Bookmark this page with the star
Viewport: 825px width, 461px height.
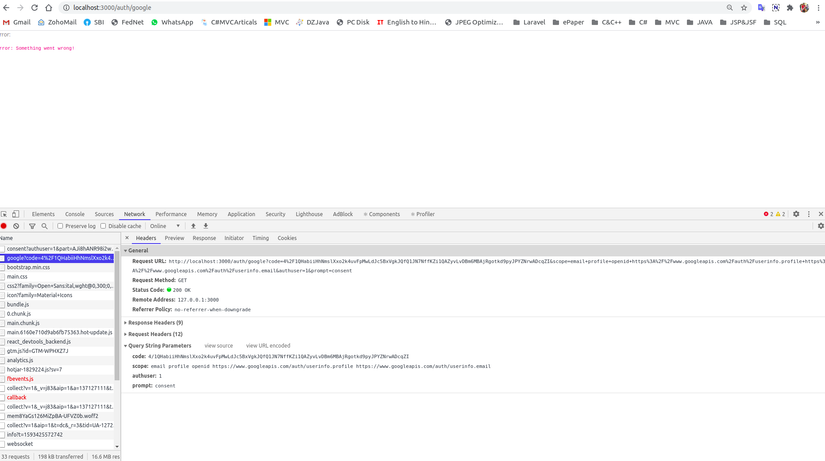point(744,7)
